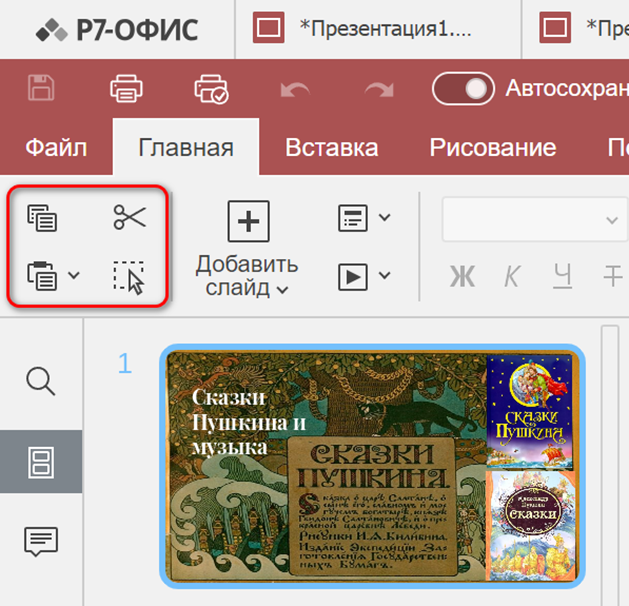The height and width of the screenshot is (606, 629).
Task: Toggle the Autosave switch
Action: [x=463, y=88]
